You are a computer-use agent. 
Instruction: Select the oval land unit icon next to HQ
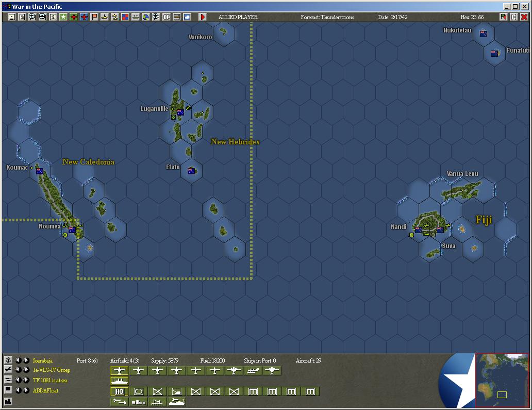tap(139, 391)
